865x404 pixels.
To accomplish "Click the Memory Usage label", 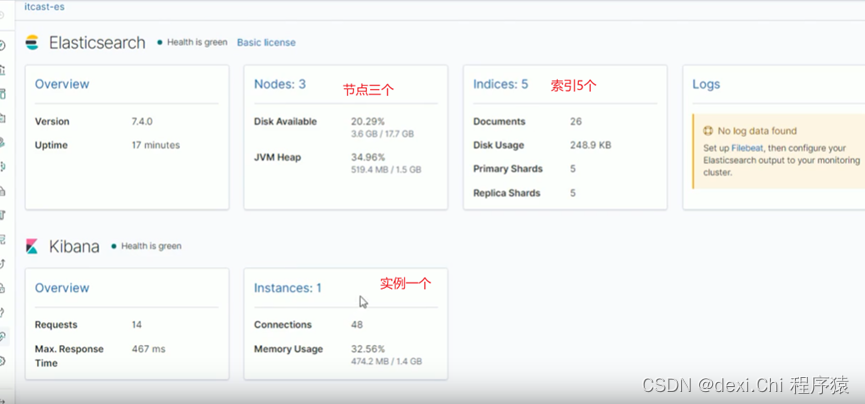I will coord(289,349).
